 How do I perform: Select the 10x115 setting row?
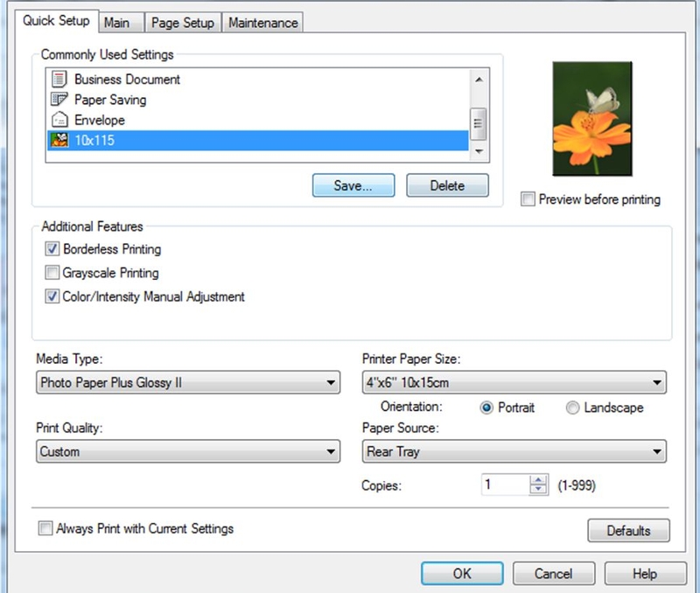click(x=257, y=140)
